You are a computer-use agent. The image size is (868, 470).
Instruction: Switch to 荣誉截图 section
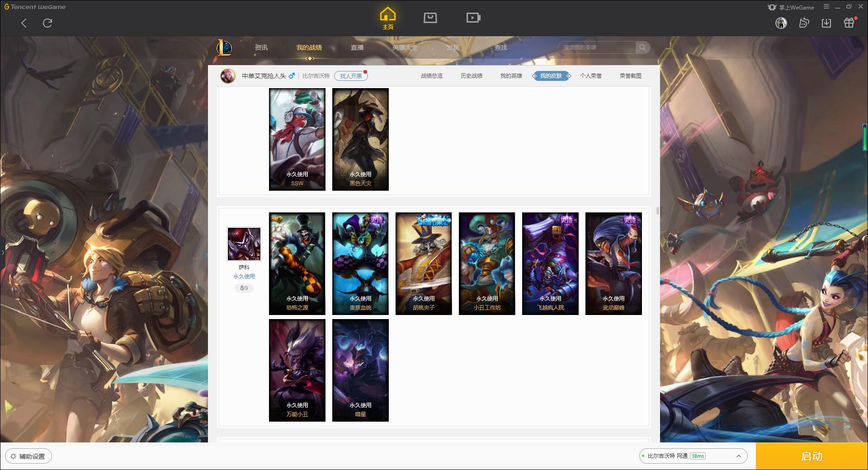631,76
